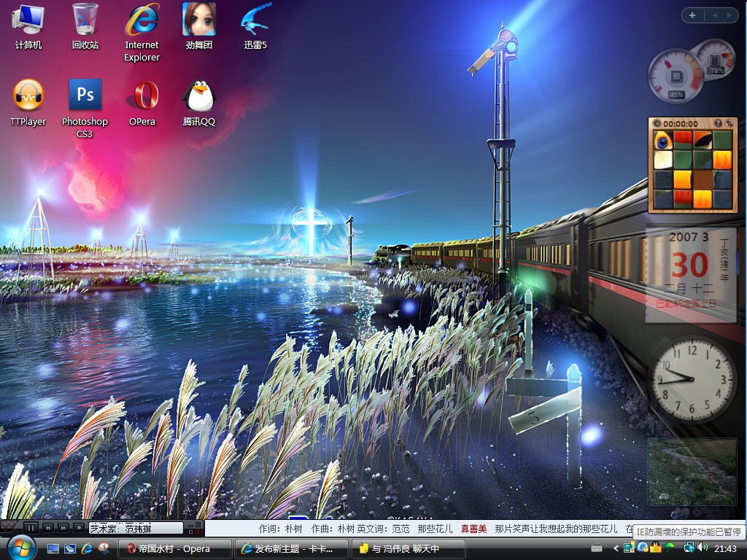
Task: Click Show Desktop in Quick Launch
Action: (53, 548)
